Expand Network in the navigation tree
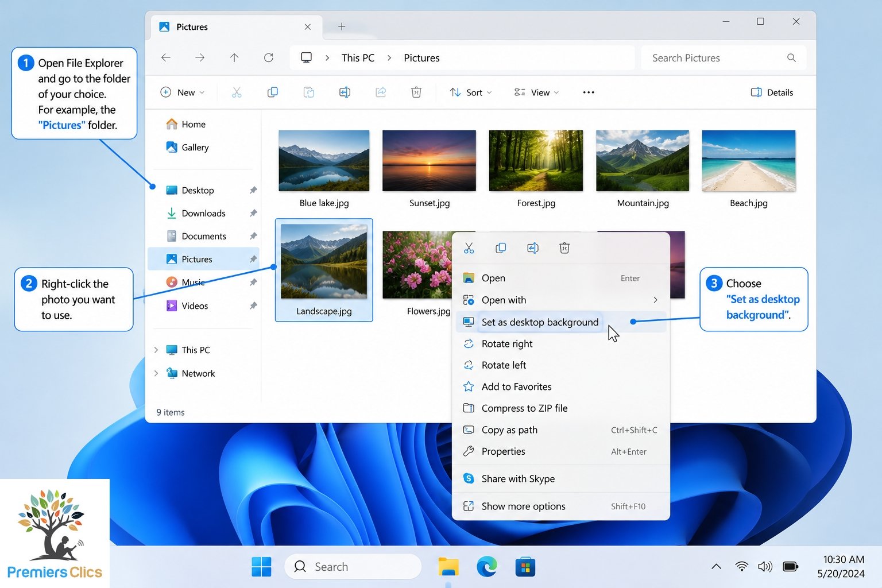The image size is (882, 588). [156, 373]
